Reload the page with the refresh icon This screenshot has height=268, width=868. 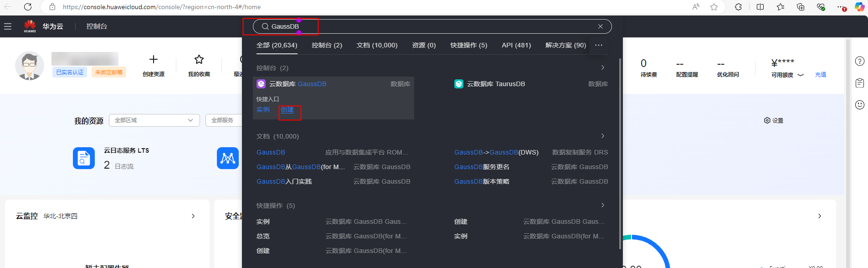point(28,7)
